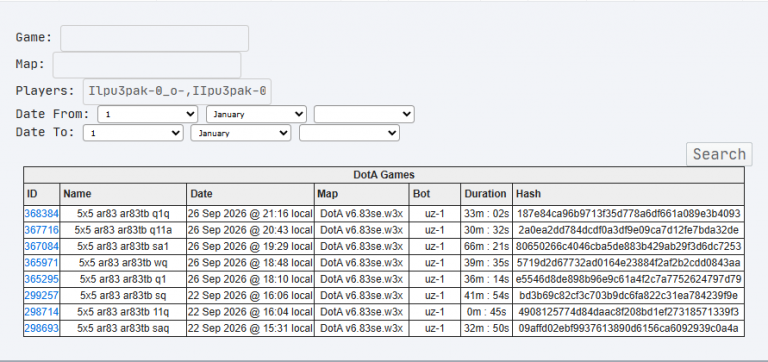Click duration '41m : 54s'
The width and height of the screenshot is (768, 362).
click(x=486, y=295)
